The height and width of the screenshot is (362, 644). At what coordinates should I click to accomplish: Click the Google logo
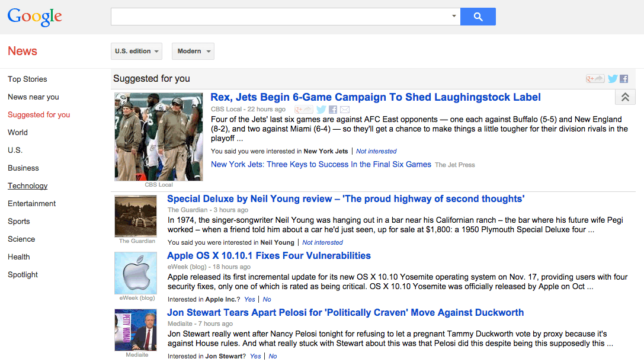34,17
